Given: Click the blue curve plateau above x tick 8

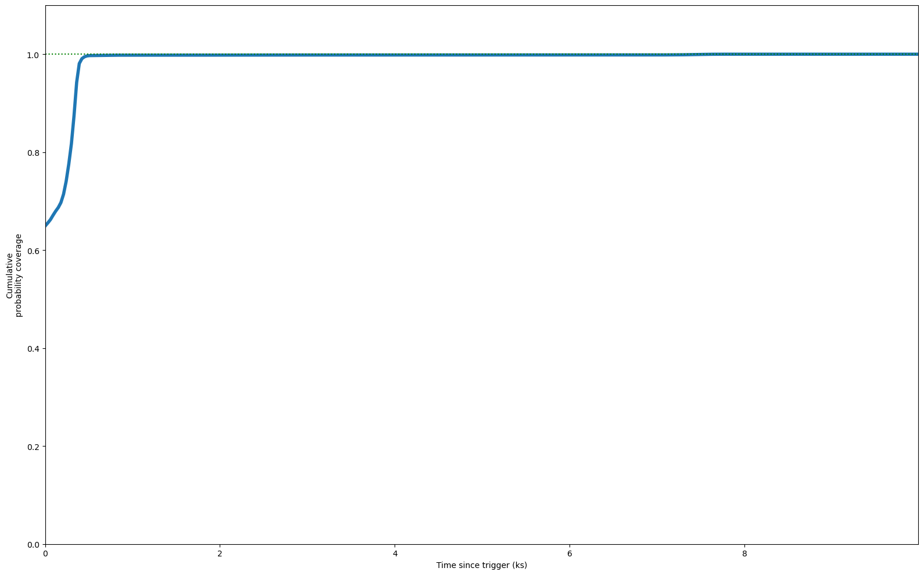Looking at the screenshot, I should 744,55.
